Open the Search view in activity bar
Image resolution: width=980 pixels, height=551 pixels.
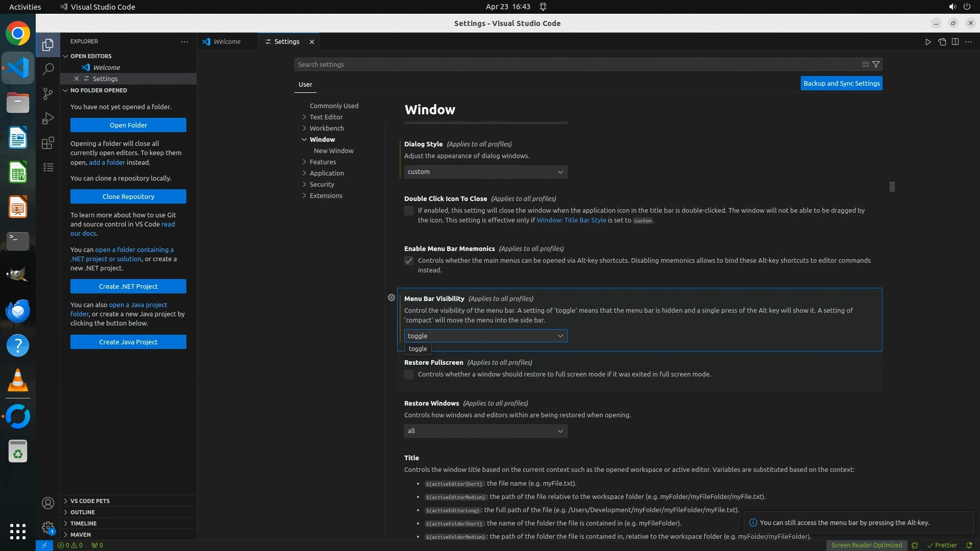coord(48,69)
